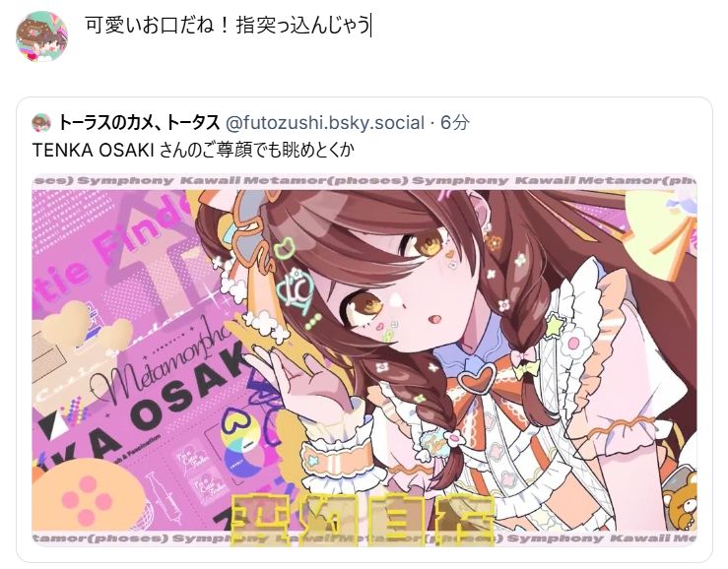The image size is (728, 569).
Task: Open the handle @futozushi.bsky.social
Action: click(325, 123)
